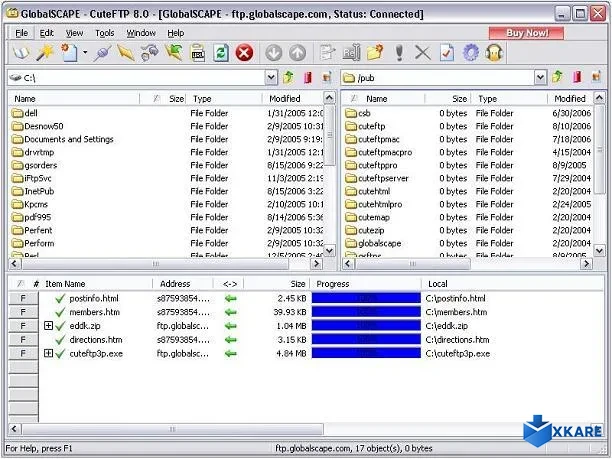Select members.htm in the queue
The width and height of the screenshot is (612, 459).
click(x=94, y=312)
